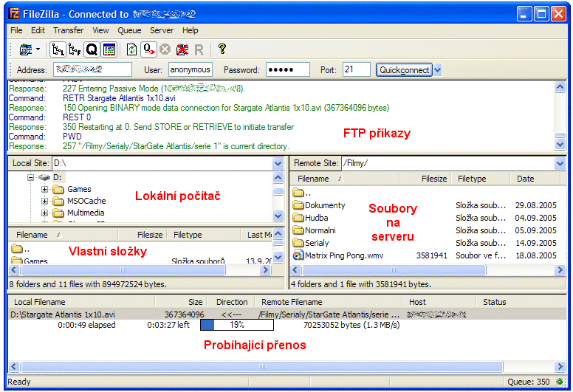
Task: Click the Process Queue icon
Action: pos(148,49)
